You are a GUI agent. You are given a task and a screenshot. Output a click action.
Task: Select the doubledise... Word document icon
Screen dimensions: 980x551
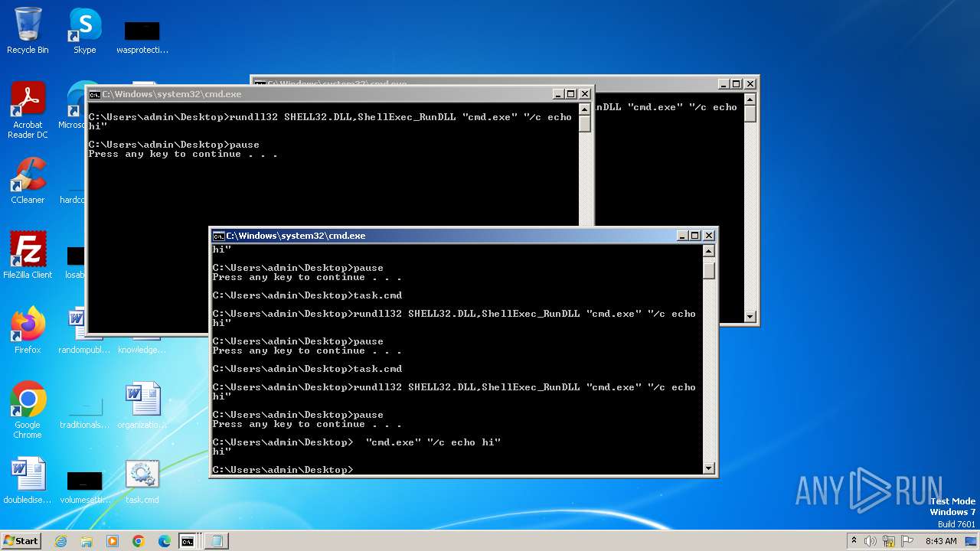(28, 481)
